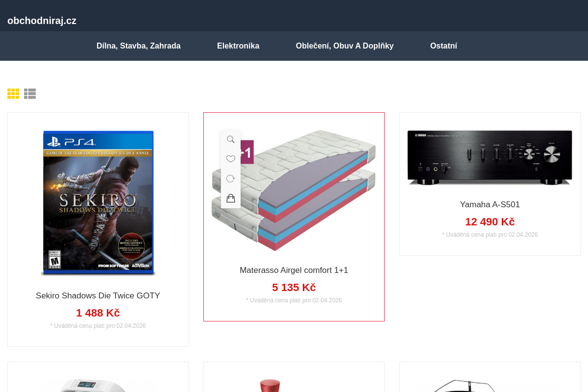Click the red product thumbnail in second row

[270, 385]
